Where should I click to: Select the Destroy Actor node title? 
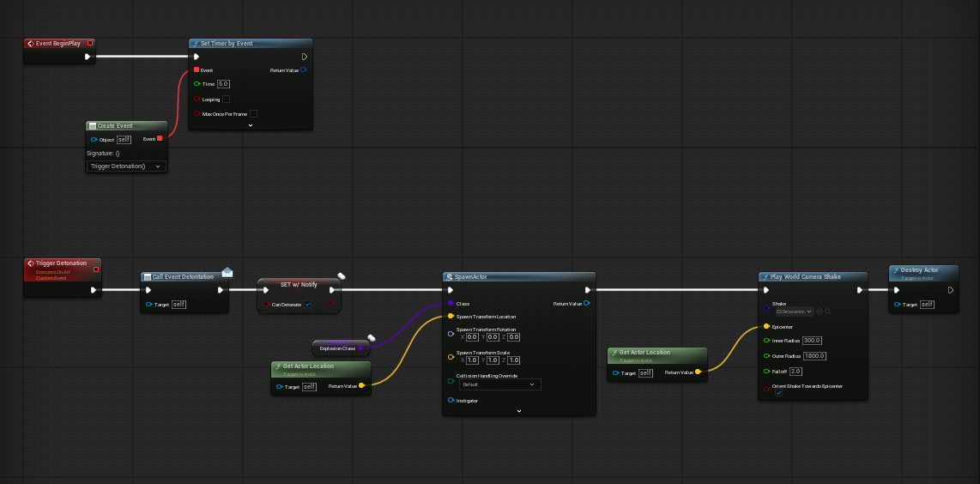click(919, 270)
